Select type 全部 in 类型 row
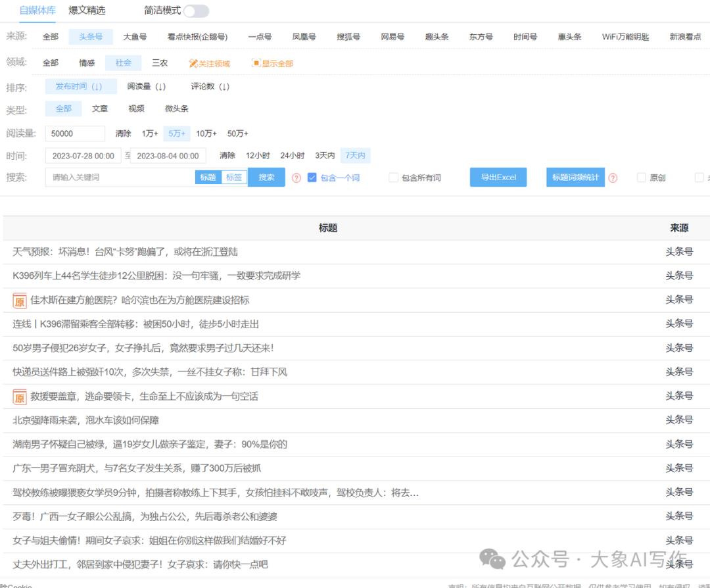The height and width of the screenshot is (588, 710). [x=63, y=109]
